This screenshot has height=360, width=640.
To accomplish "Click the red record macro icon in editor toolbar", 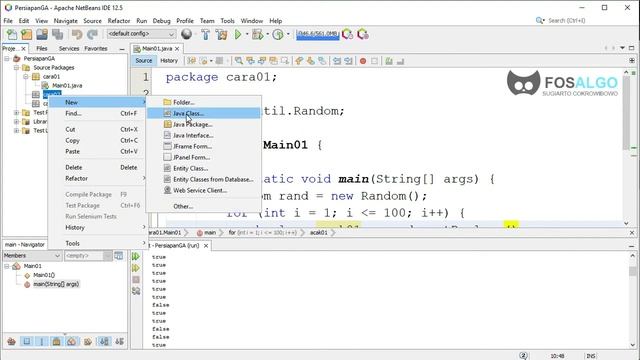I will [x=363, y=61].
